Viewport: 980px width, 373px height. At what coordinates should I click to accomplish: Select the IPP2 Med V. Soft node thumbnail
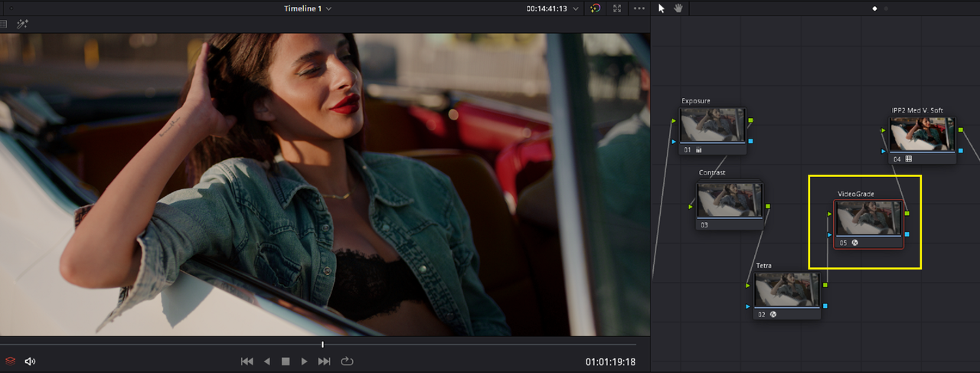coord(923,134)
